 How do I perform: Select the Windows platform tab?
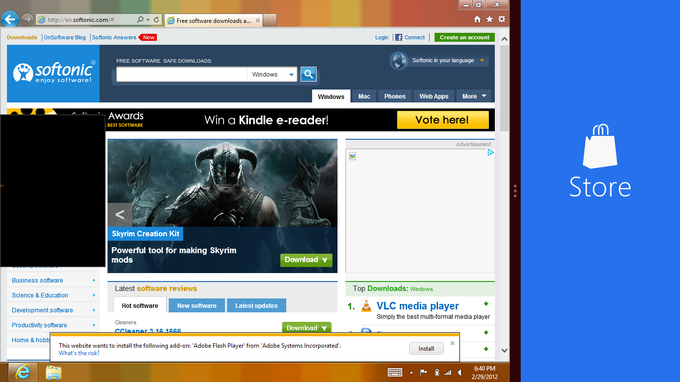point(331,96)
